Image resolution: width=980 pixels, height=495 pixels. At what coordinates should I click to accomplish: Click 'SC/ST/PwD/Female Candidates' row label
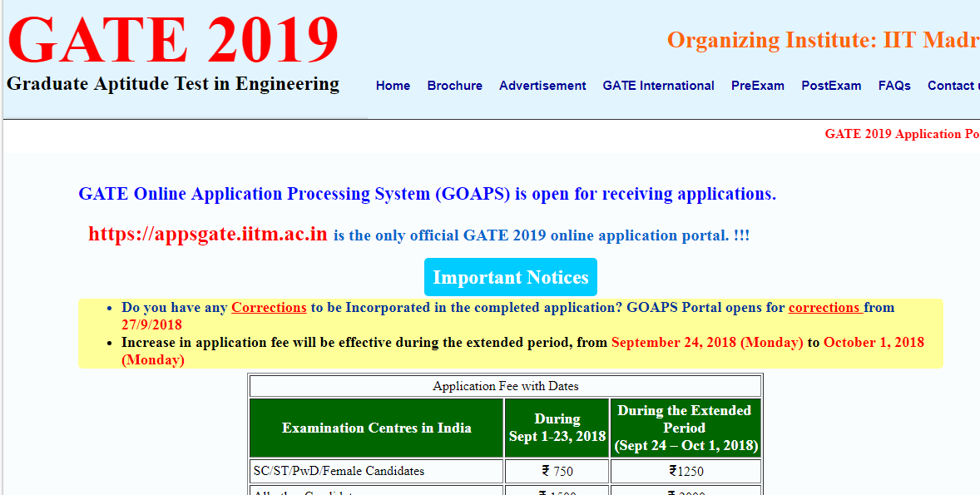pos(338,471)
